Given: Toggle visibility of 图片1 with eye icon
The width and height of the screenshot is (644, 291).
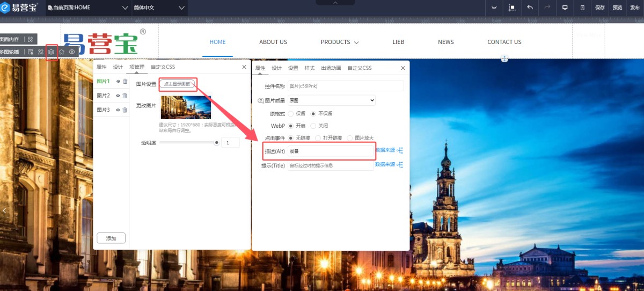Looking at the screenshot, I should coord(118,82).
